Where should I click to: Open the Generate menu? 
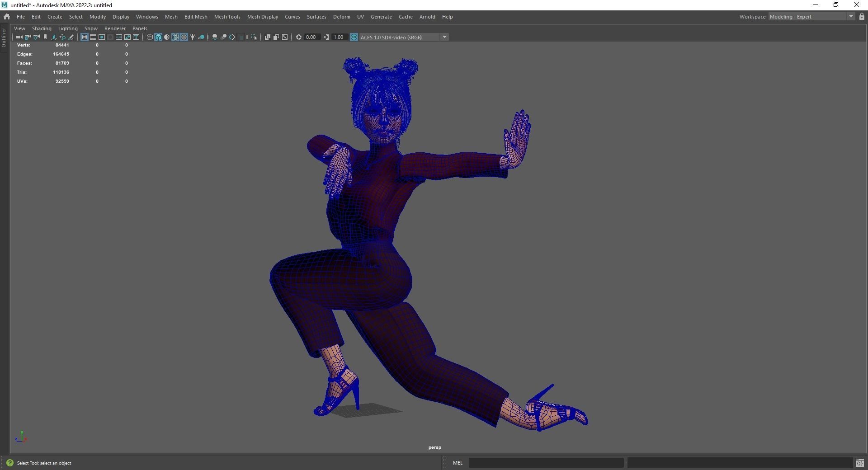point(381,17)
